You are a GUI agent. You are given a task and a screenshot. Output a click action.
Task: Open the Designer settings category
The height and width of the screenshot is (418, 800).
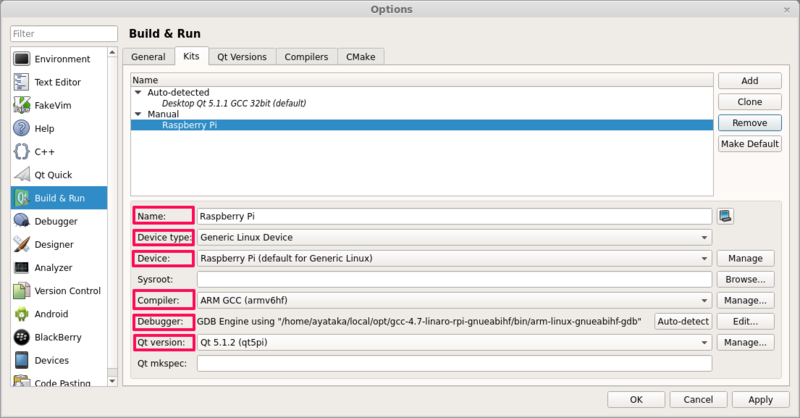click(59, 244)
